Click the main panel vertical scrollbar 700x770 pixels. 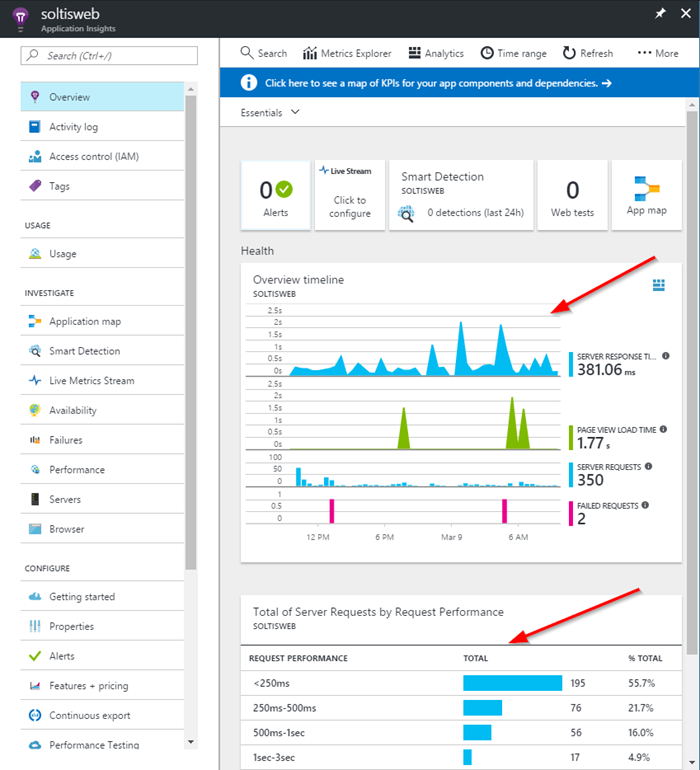click(692, 383)
